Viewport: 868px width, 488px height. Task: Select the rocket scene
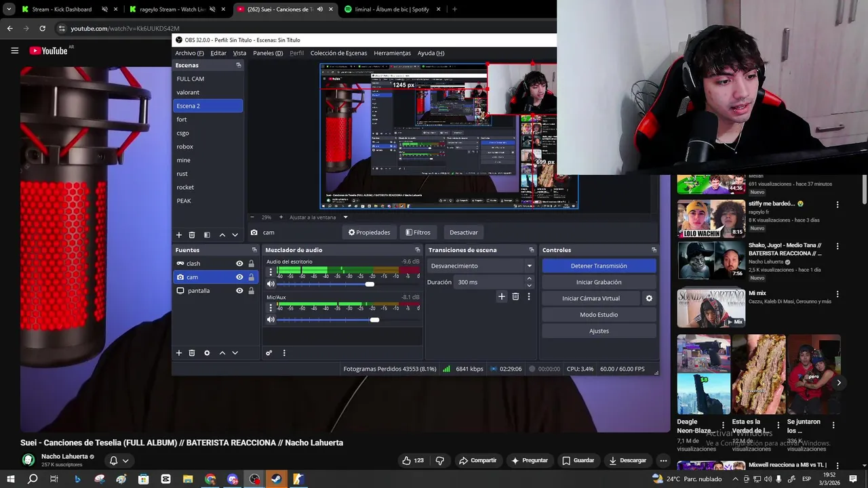point(208,187)
